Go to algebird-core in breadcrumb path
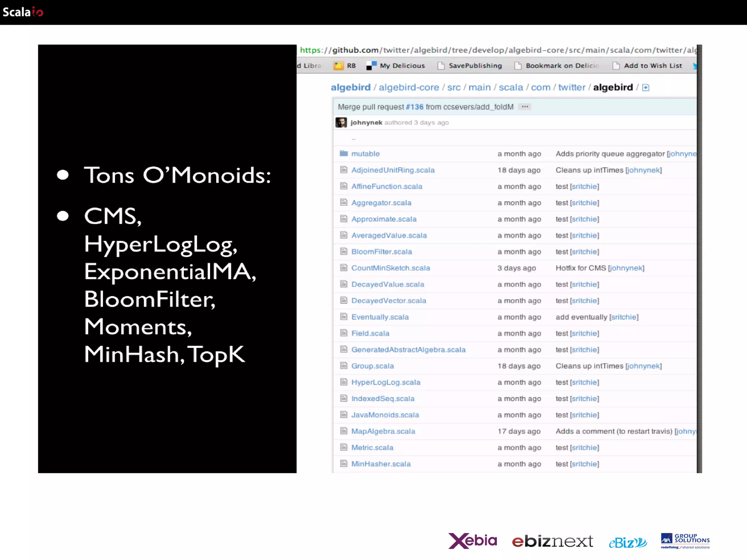This screenshot has height=560, width=747. point(409,87)
